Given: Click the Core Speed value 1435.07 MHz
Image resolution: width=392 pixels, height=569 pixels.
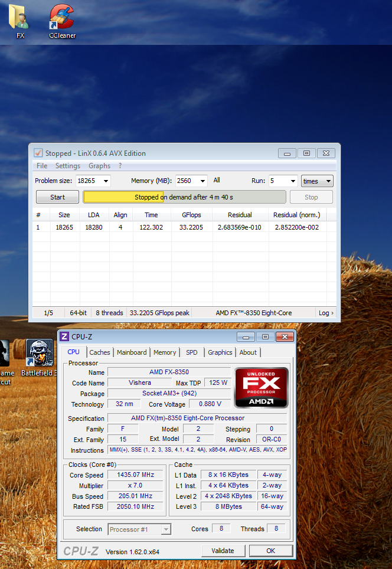Looking at the screenshot, I should click(x=135, y=475).
